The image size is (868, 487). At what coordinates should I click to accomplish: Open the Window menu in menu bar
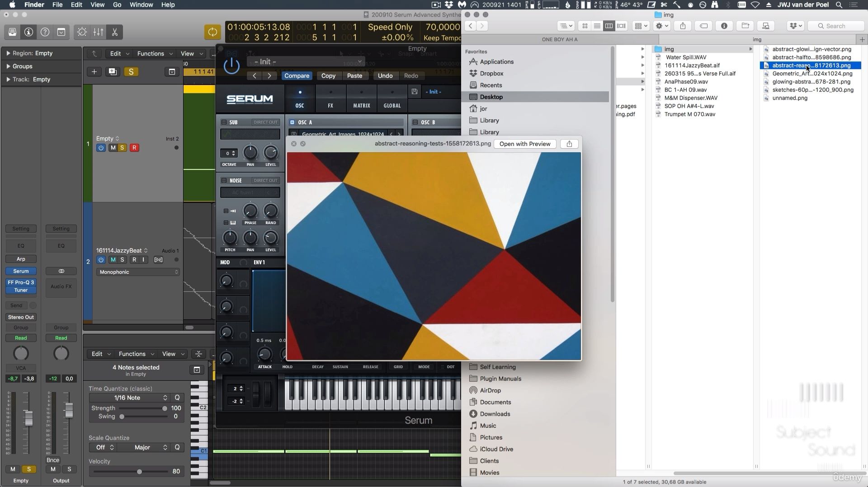point(141,5)
